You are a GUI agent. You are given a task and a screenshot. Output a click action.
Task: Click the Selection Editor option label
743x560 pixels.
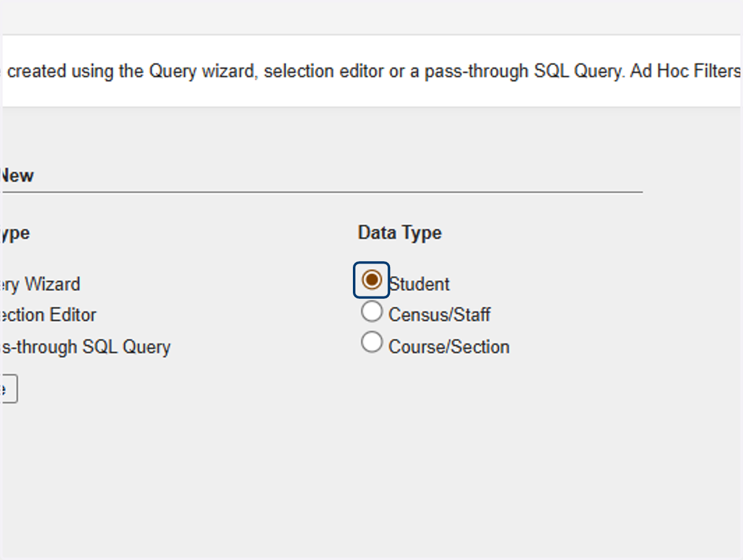point(48,315)
